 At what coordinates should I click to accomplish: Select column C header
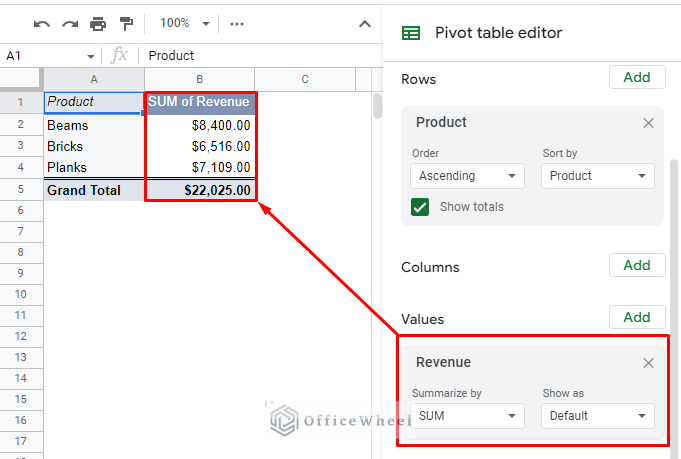point(305,79)
